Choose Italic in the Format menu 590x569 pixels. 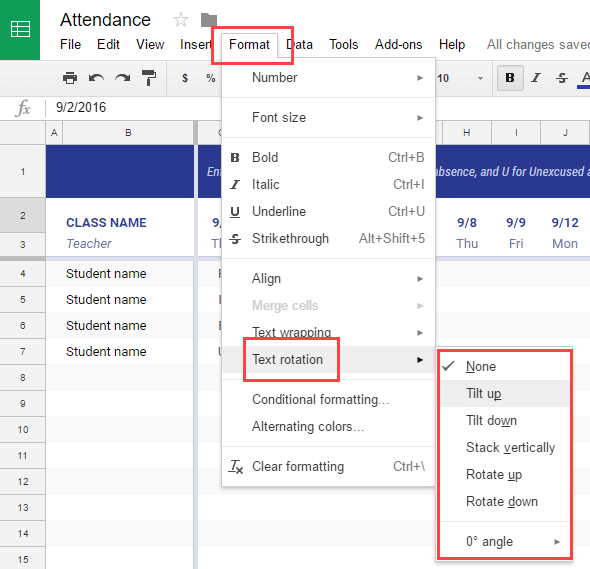(x=328, y=184)
